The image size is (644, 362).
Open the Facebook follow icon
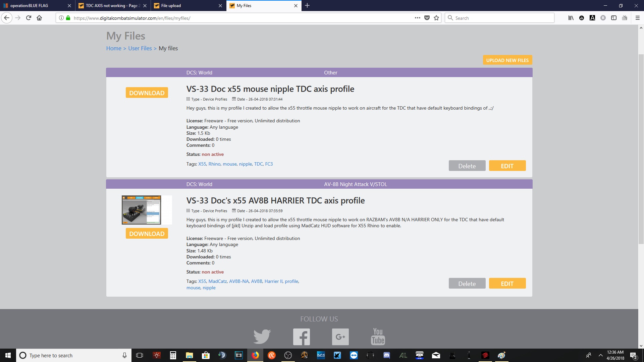[x=302, y=337]
